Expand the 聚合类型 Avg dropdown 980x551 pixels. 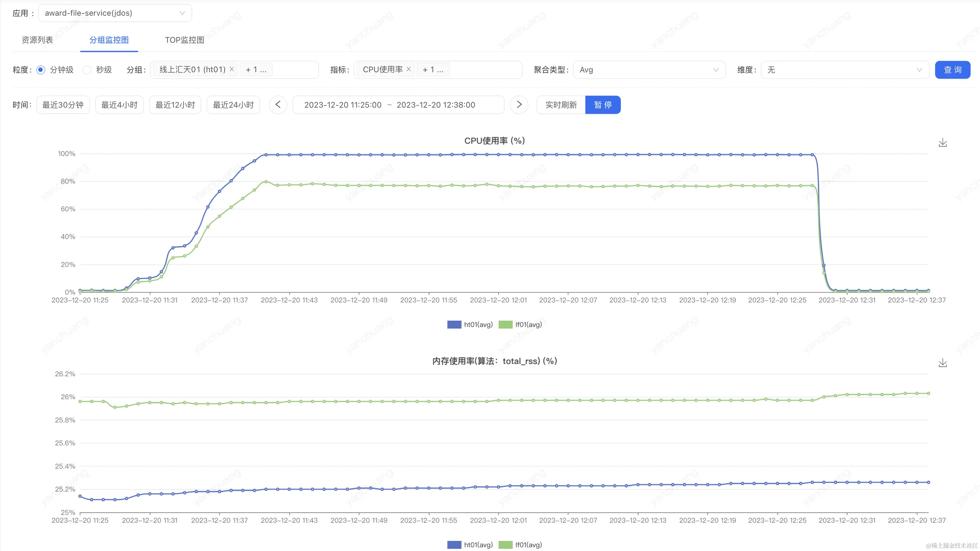pyautogui.click(x=649, y=70)
